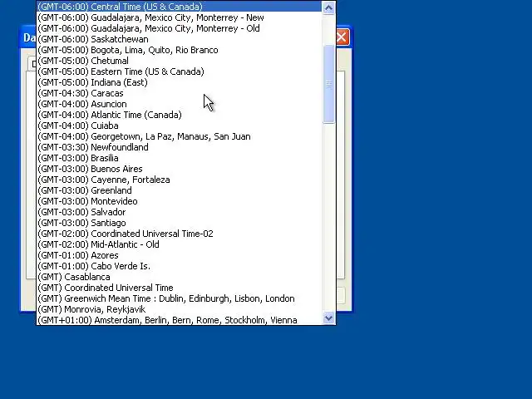Choose the Azores time zone
The width and height of the screenshot is (532, 399).
180,255
